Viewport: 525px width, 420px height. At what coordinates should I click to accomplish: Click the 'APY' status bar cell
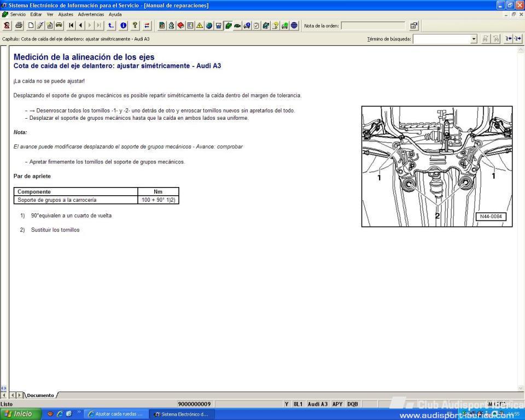[337, 404]
